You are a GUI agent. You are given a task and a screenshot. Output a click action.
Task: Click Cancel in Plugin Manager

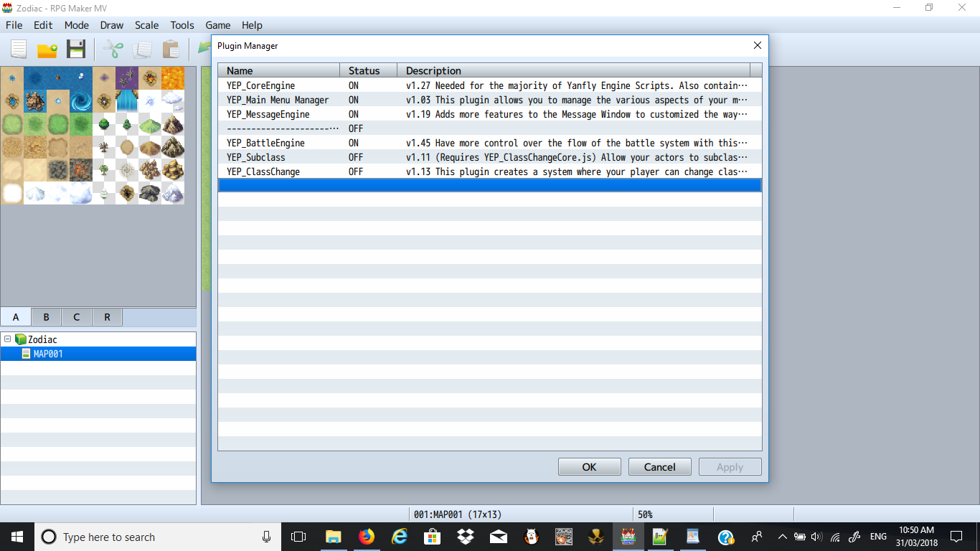pyautogui.click(x=659, y=467)
